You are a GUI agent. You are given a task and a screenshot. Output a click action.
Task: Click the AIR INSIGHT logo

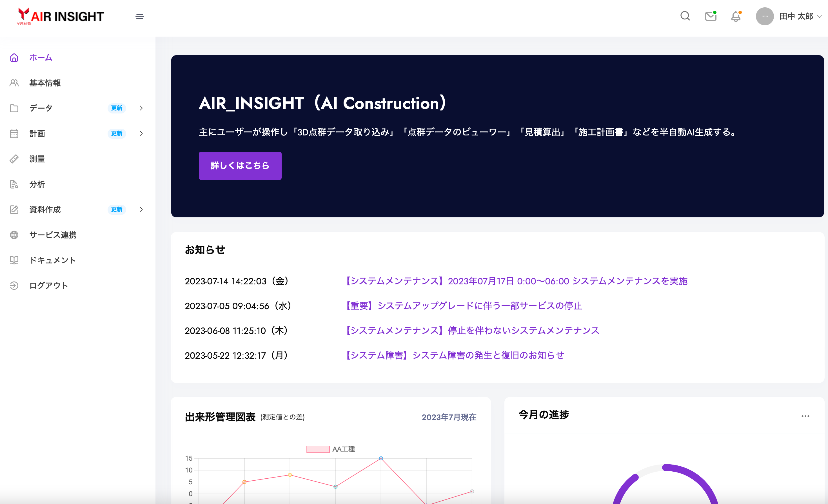61,16
